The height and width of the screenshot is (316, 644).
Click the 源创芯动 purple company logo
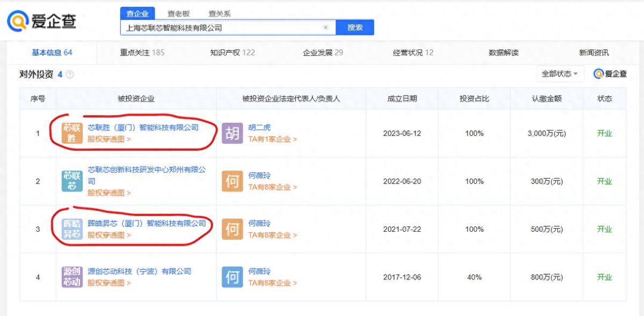point(71,277)
